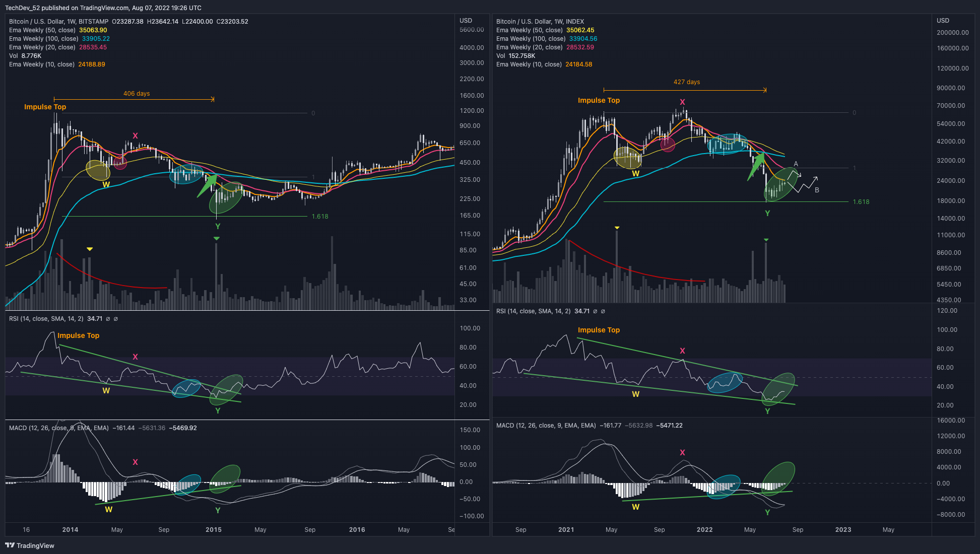The width and height of the screenshot is (980, 554).
Task: Click the second ∅ symbol beside right RSI value
Action: pyautogui.click(x=603, y=311)
